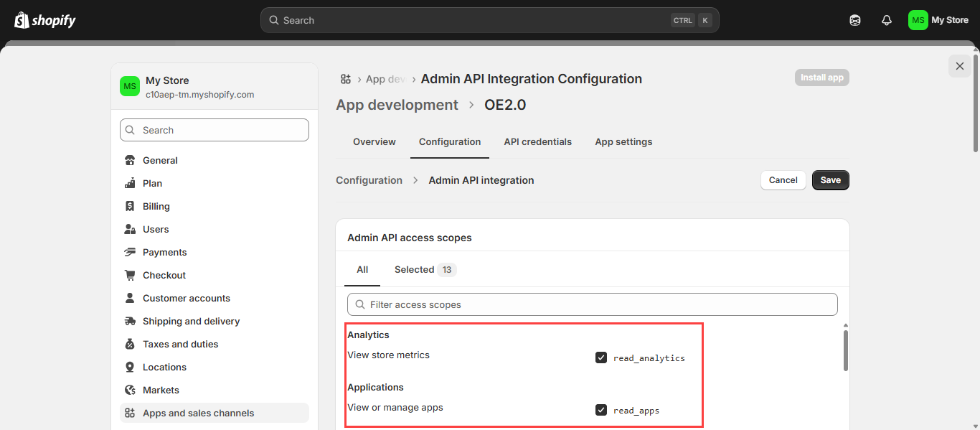Screen dimensions: 980x430
Task: Focus the Filter access scopes field
Action: pyautogui.click(x=592, y=304)
